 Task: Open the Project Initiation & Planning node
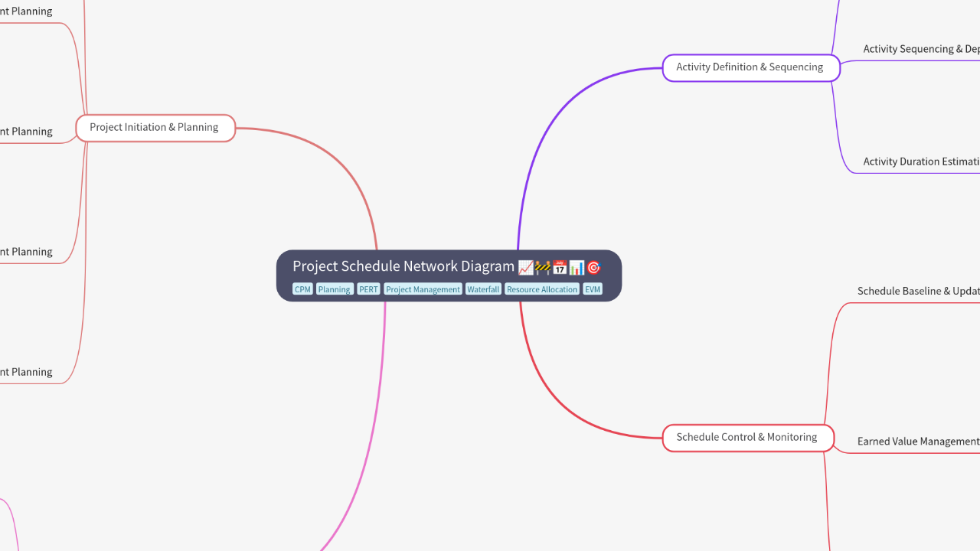click(155, 128)
